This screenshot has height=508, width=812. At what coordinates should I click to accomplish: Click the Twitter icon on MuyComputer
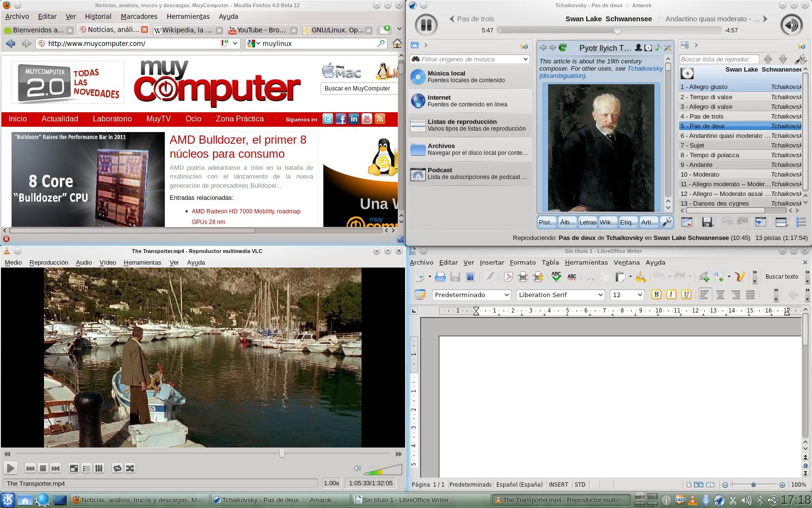328,119
